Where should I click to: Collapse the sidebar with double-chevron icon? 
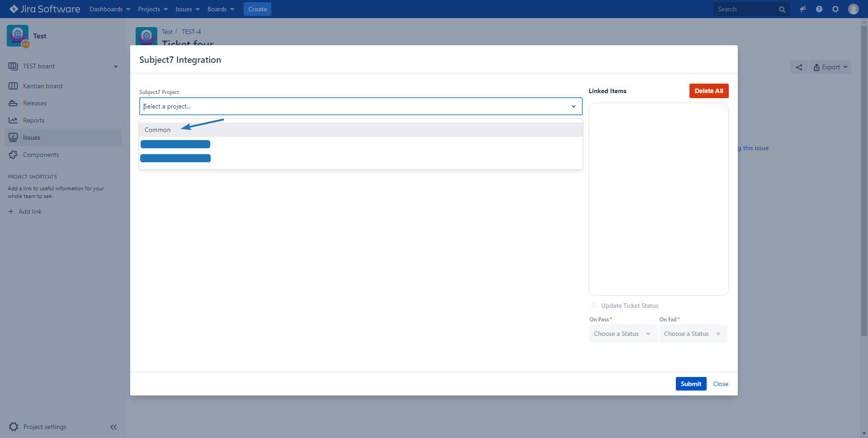point(113,427)
